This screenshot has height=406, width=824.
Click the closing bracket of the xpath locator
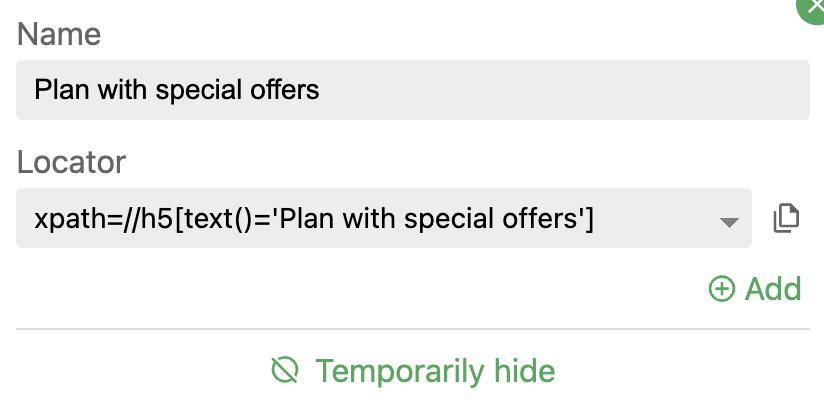(x=590, y=219)
